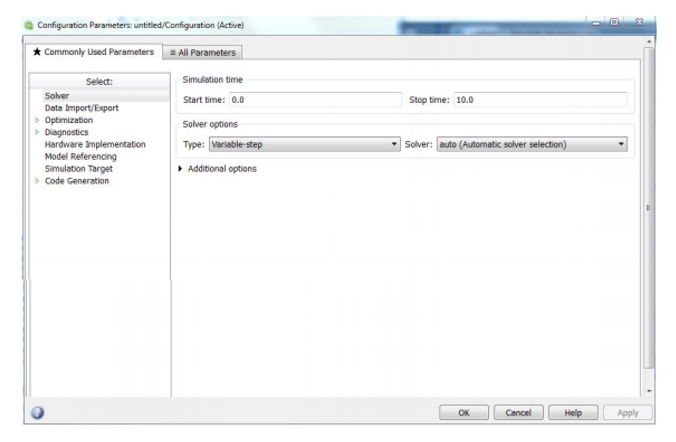
Task: Open the Data Import/Export pane
Action: click(81, 108)
